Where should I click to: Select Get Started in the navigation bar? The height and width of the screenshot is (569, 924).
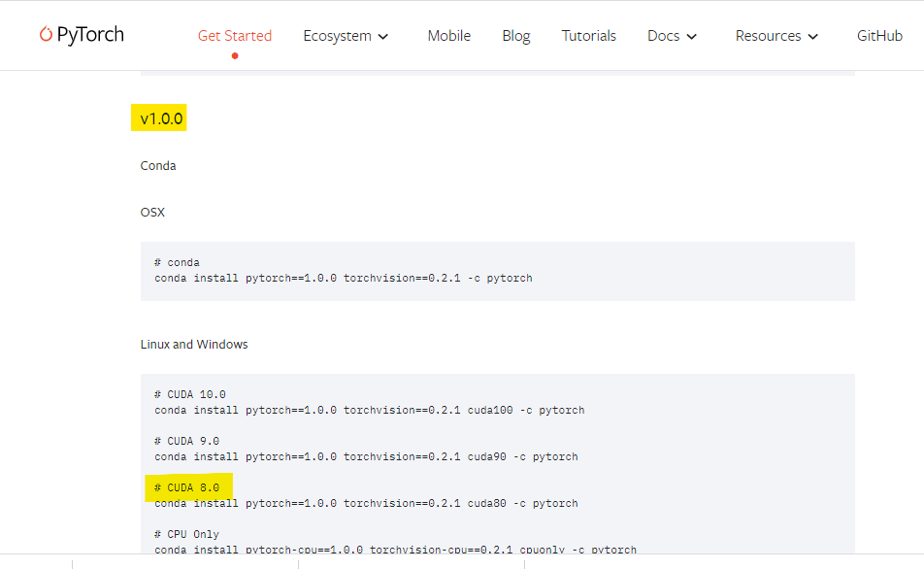tap(234, 35)
